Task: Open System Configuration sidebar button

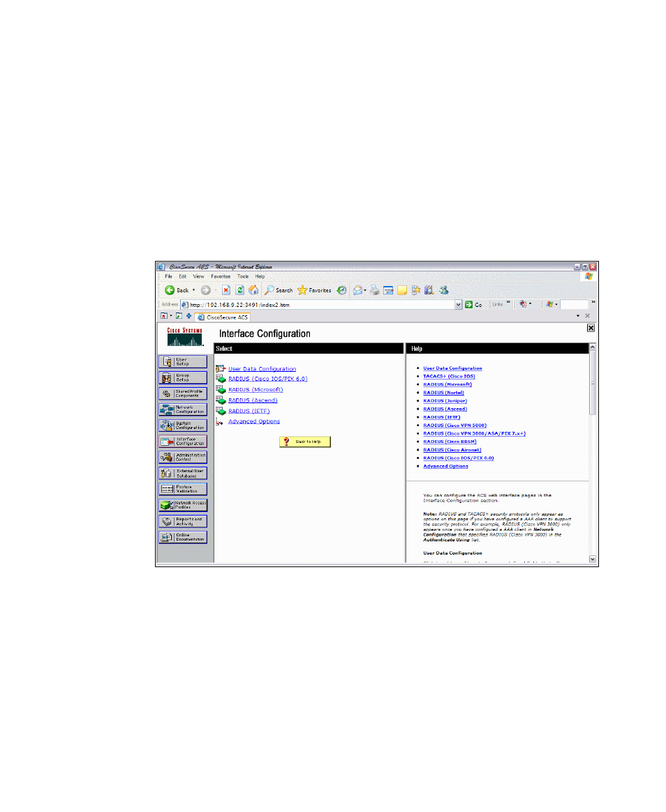Action: point(183,426)
